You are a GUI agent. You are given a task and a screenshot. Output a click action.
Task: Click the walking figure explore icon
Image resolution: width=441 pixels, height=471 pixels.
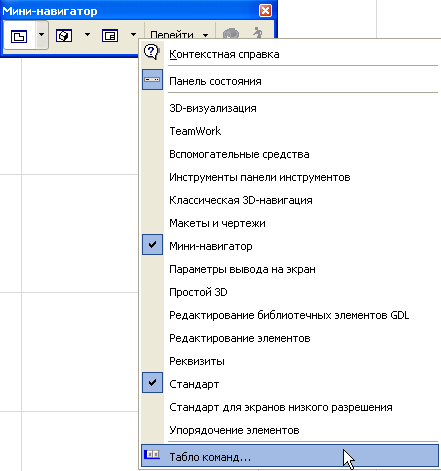click(x=257, y=33)
